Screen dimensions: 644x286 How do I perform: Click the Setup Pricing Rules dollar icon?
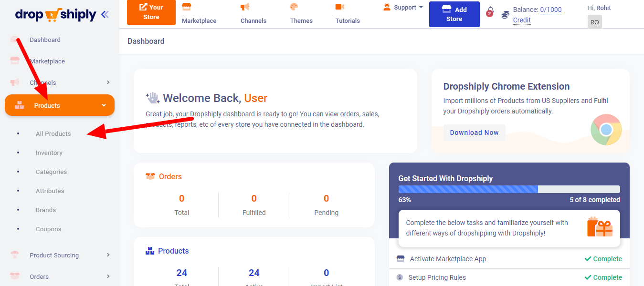(400, 277)
